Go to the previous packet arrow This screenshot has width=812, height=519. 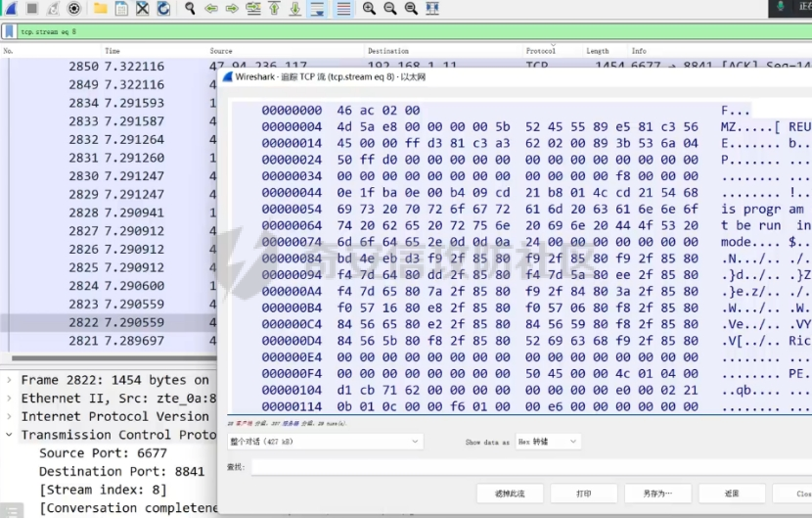coord(212,8)
